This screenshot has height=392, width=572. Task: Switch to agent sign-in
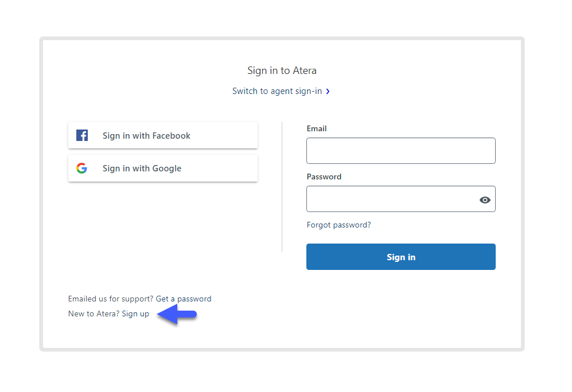pyautogui.click(x=277, y=91)
